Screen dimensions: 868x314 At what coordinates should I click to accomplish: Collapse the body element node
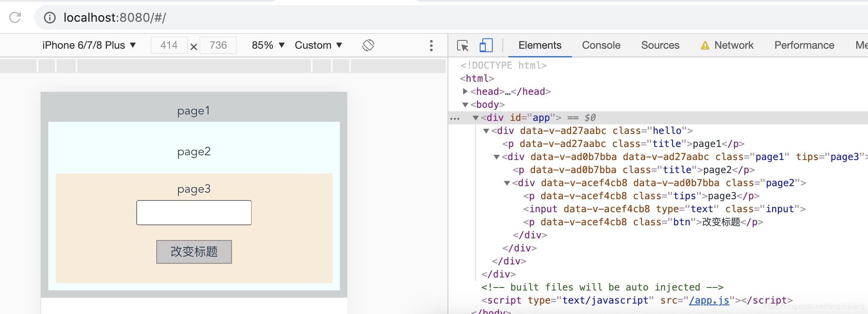tap(465, 105)
